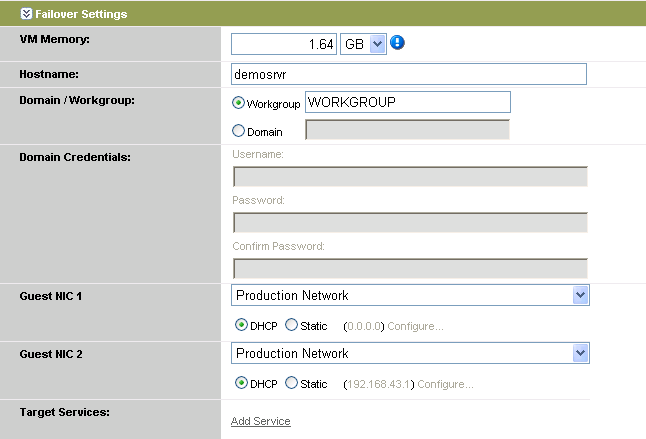Collapse the Failover Settings section

pyautogui.click(x=12, y=14)
